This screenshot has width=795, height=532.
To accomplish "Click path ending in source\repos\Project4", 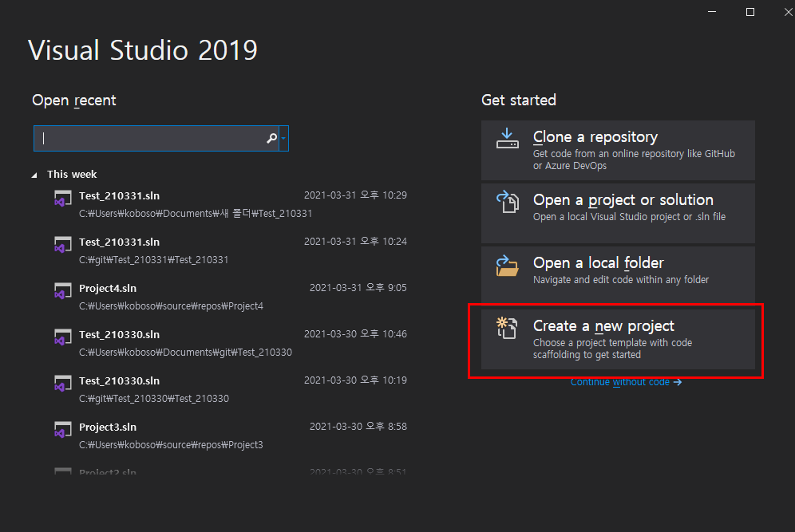I will (171, 306).
